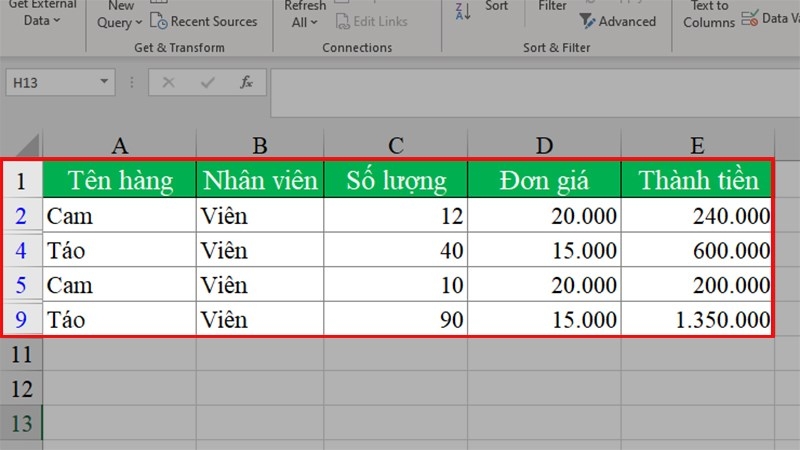Viewport: 800px width, 450px height.
Task: Select quantity cell 90
Action: tap(395, 319)
